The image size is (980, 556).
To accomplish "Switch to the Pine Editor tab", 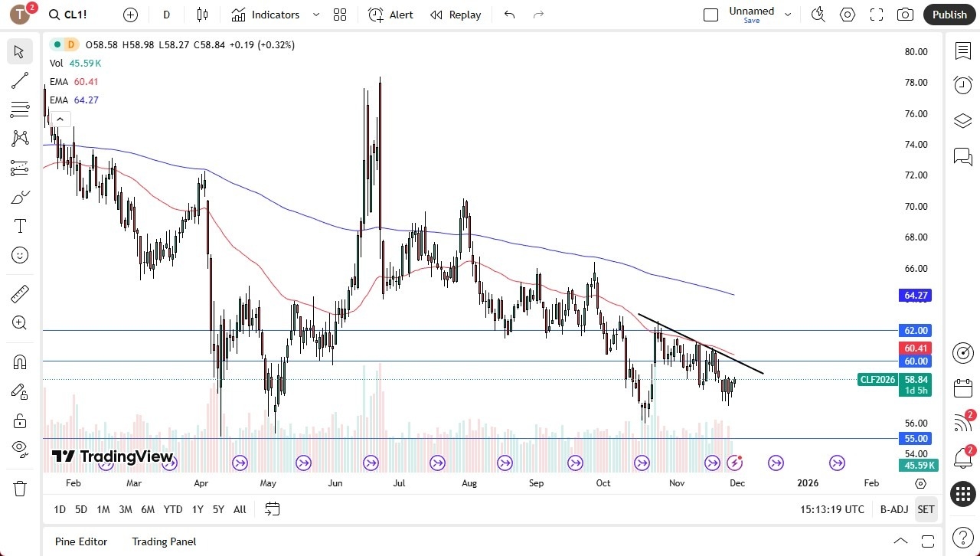I will tap(80, 541).
